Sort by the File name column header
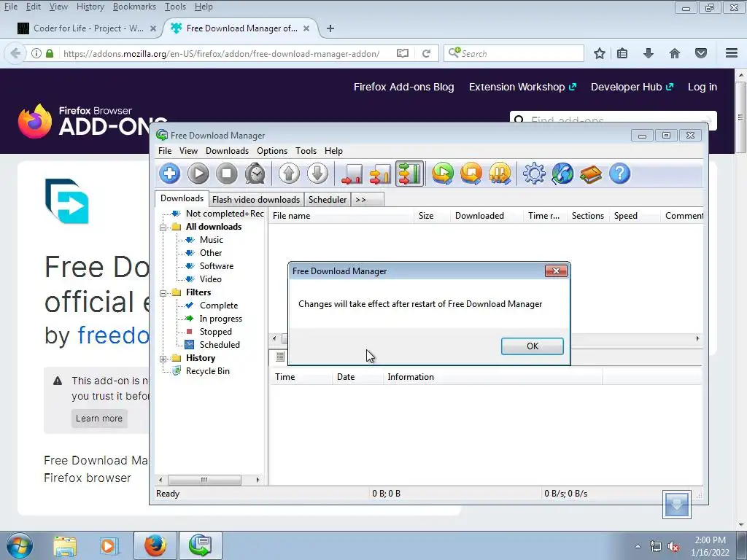747x560 pixels. tap(341, 216)
